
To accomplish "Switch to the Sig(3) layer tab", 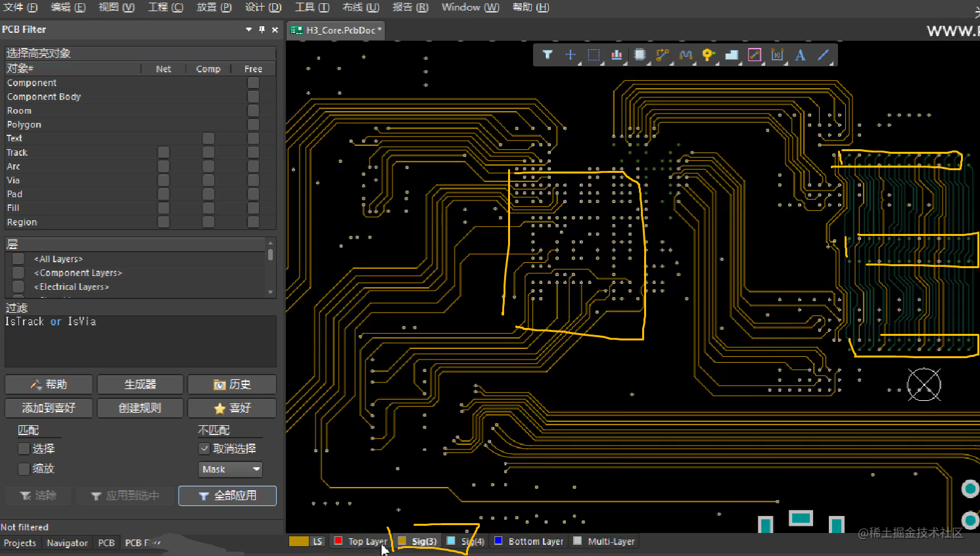I will (x=423, y=541).
